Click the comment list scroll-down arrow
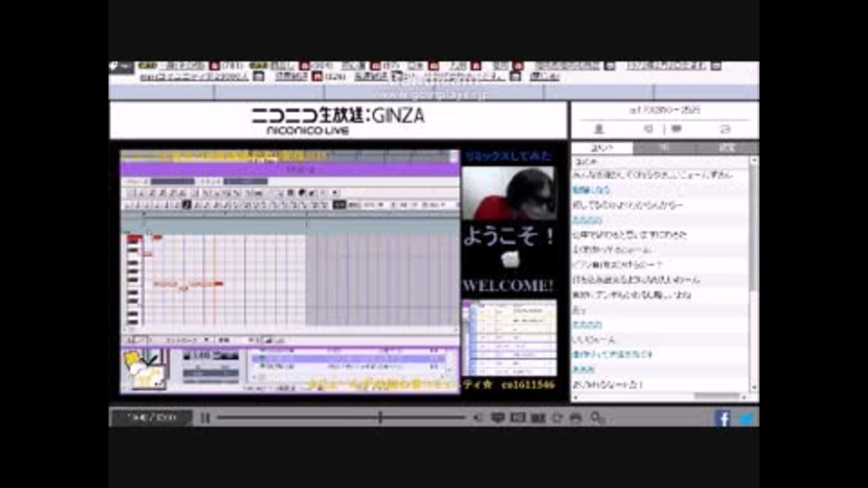Viewport: 868px width, 488px height. (753, 387)
